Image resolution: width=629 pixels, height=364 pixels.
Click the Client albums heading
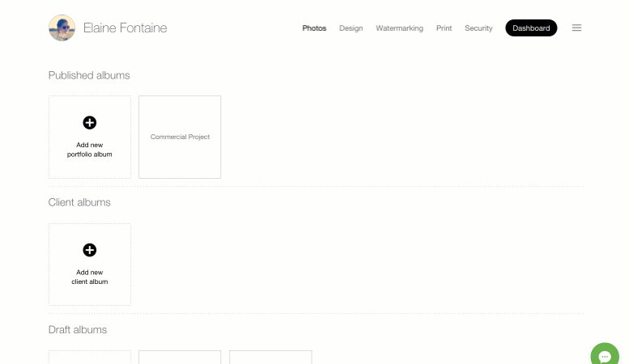click(79, 202)
